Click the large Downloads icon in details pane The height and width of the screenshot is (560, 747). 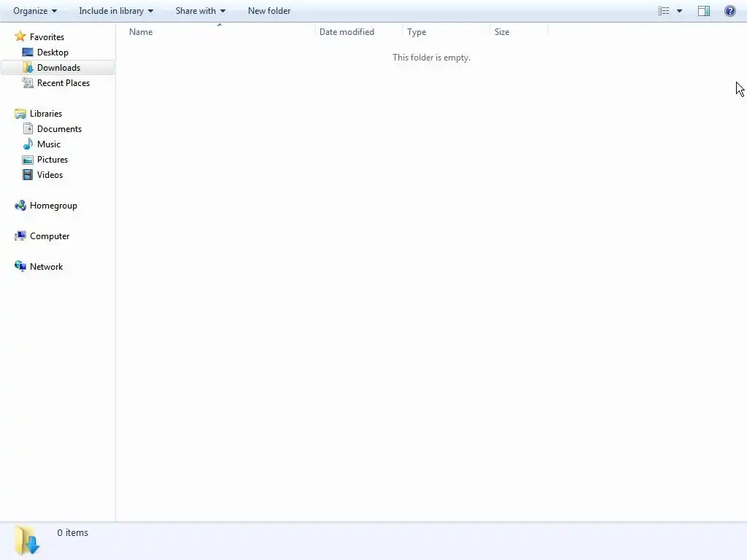point(27,540)
